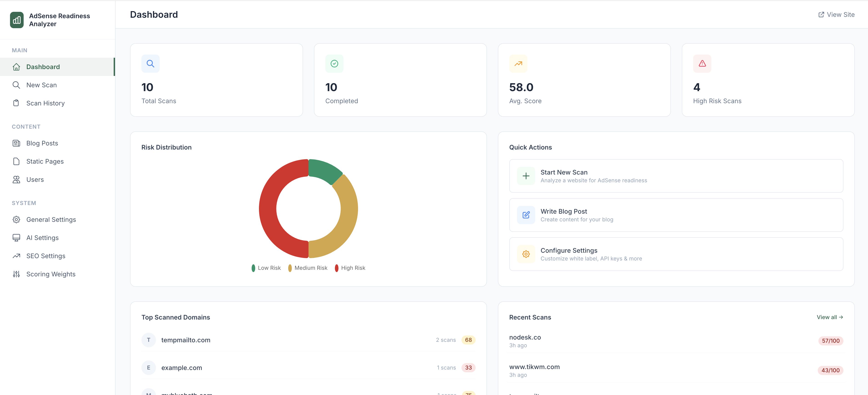The image size is (868, 395).
Task: Click View all link in Recent Scans
Action: 829,317
